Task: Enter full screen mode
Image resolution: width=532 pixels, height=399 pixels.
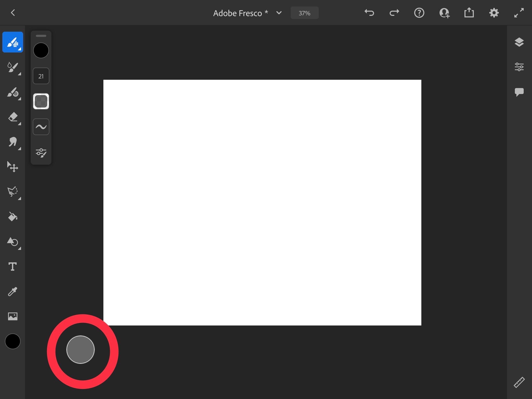Action: [519, 13]
